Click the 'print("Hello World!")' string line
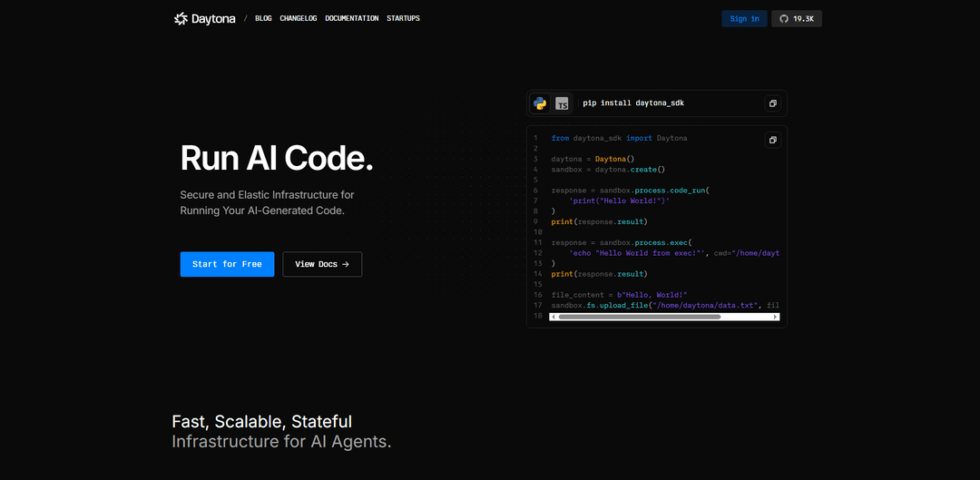Image resolution: width=980 pixels, height=480 pixels. click(620, 201)
